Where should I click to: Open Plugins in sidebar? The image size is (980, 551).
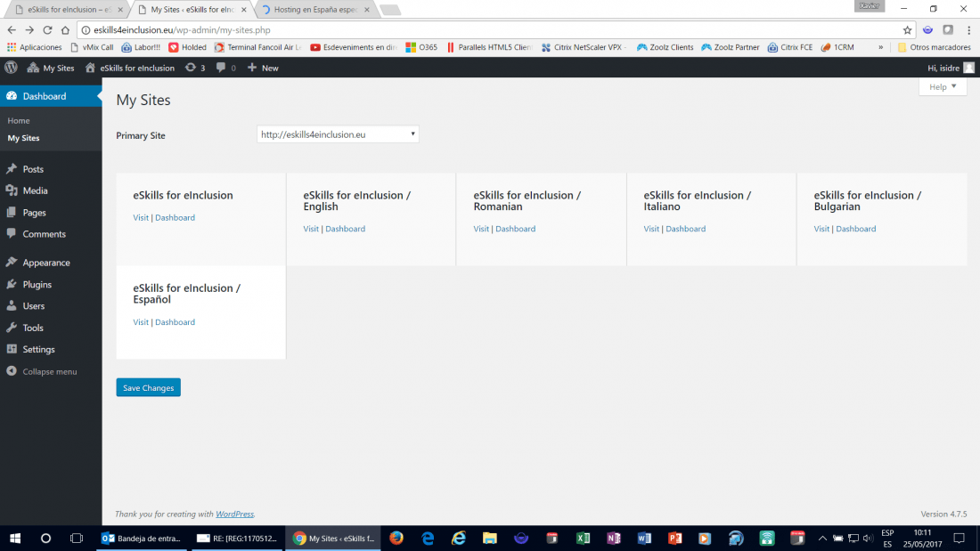point(51,284)
